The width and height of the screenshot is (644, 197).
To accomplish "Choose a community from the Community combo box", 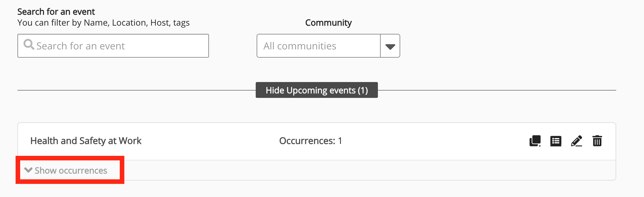I will point(328,46).
